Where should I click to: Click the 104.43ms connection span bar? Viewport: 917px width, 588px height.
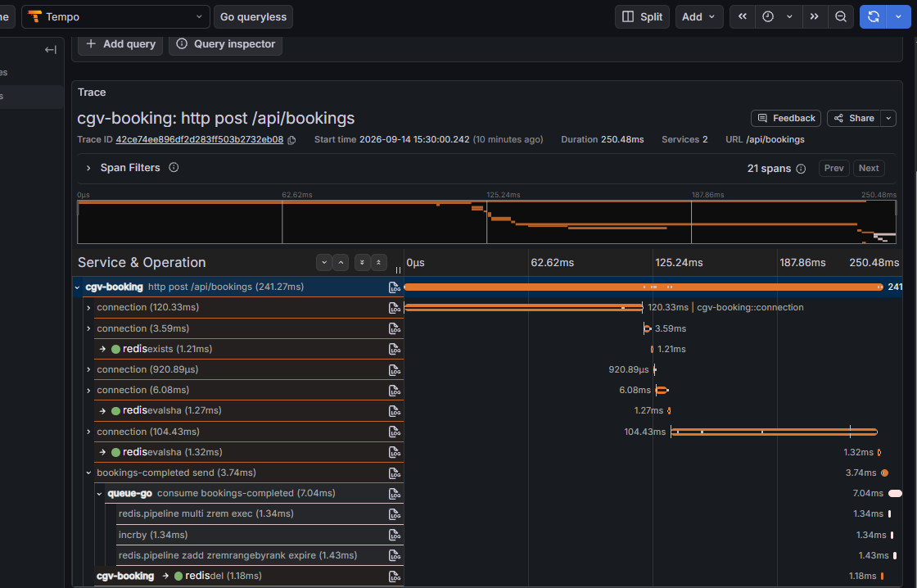(774, 432)
